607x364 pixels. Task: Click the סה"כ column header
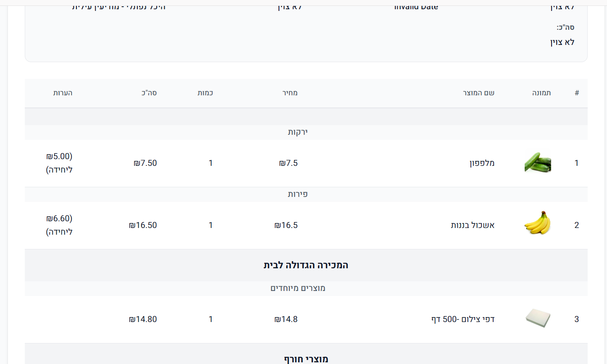(x=149, y=93)
